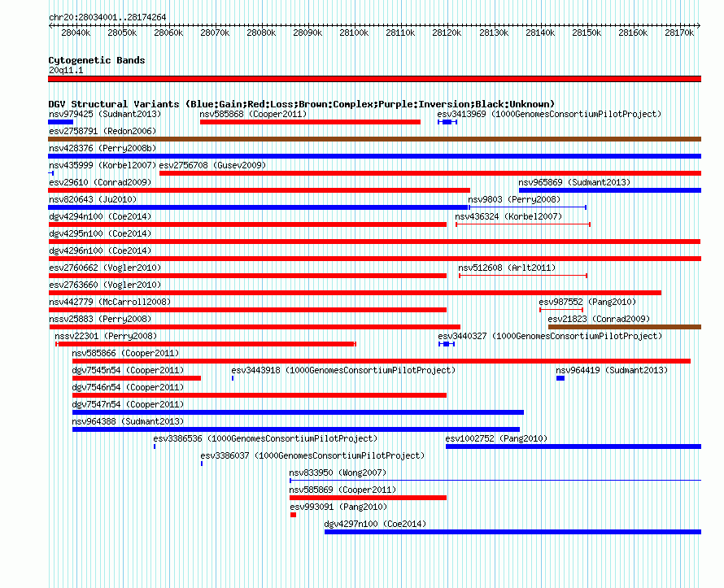Open esv1002752 (Pang2010) label
The height and width of the screenshot is (588, 724).
(496, 438)
